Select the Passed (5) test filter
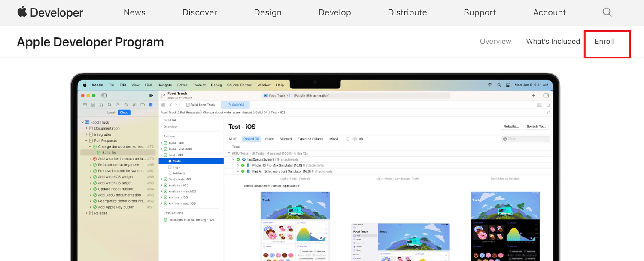 click(251, 139)
